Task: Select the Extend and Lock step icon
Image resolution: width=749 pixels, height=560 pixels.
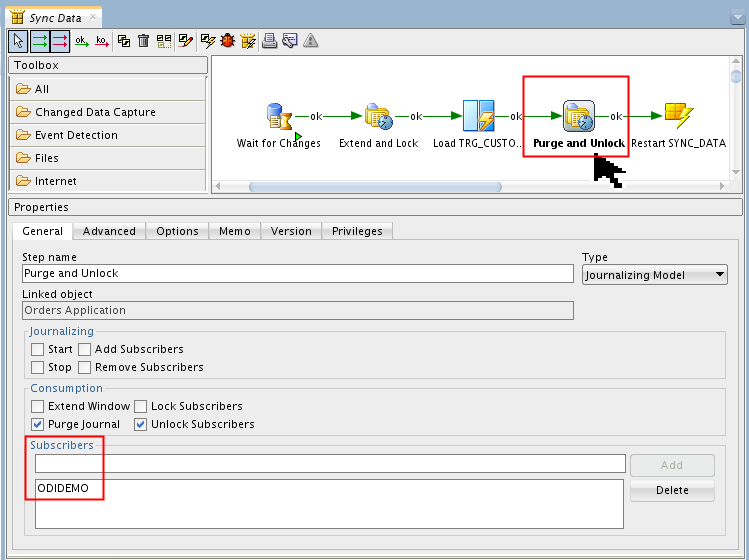Action: click(378, 117)
